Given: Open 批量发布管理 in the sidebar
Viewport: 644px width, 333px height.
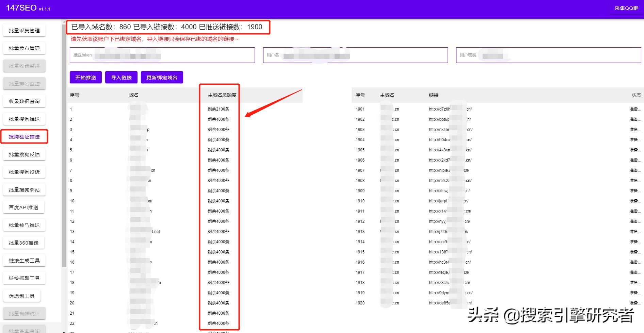Looking at the screenshot, I should (x=24, y=48).
